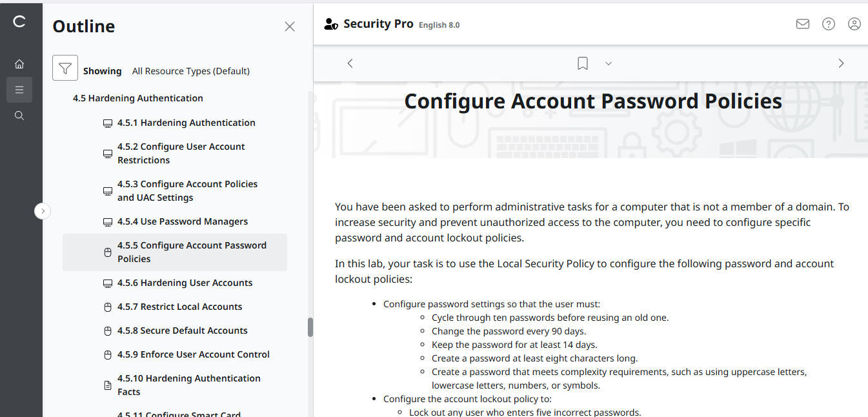Click the 4.5 Hardening Authentication section header
The image size is (868, 417).
[138, 98]
